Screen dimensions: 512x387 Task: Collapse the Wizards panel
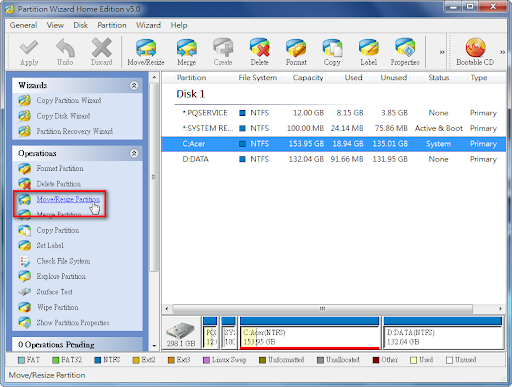coord(134,86)
